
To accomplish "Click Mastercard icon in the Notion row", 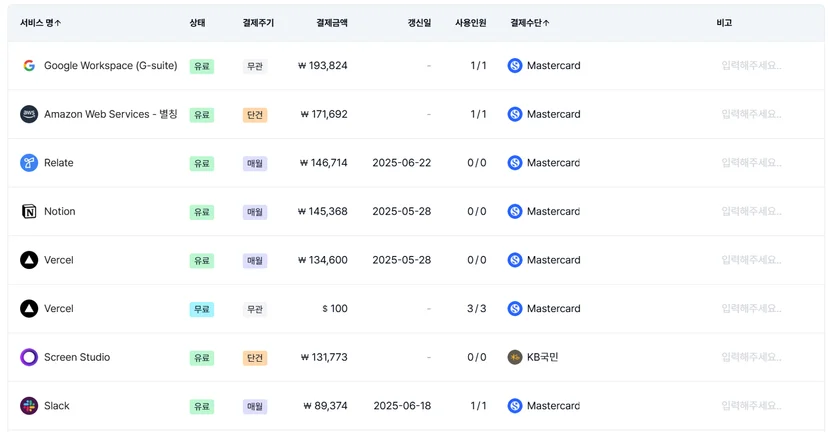I will pos(515,211).
